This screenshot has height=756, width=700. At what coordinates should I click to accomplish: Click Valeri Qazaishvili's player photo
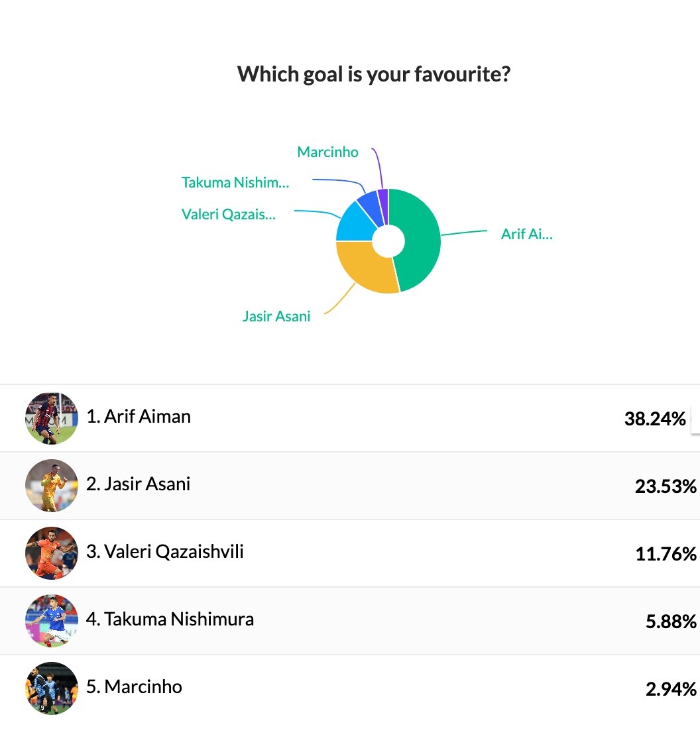coord(52,553)
